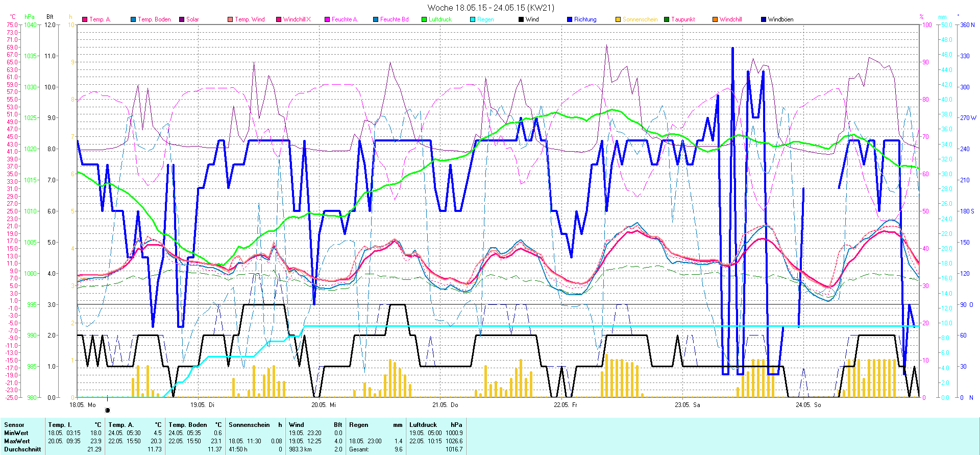This screenshot has height=455, width=980.
Task: Click the purple Solar legend marker
Action: tap(182, 19)
